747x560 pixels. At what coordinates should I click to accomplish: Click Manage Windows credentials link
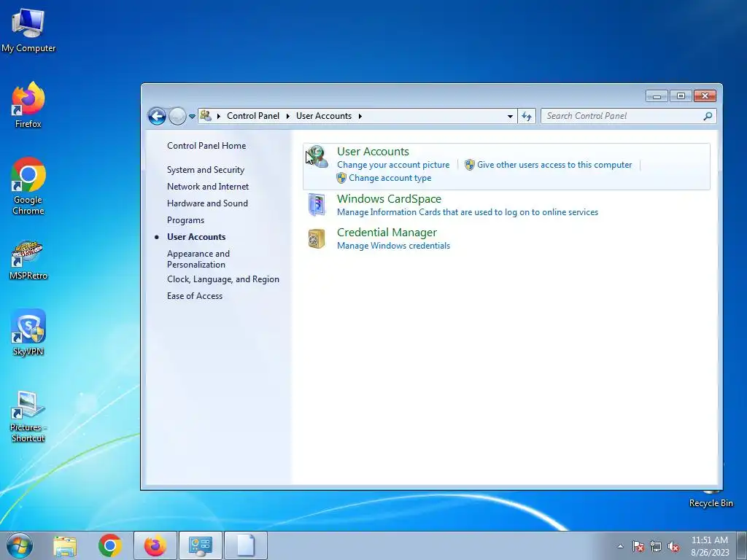[x=393, y=246]
